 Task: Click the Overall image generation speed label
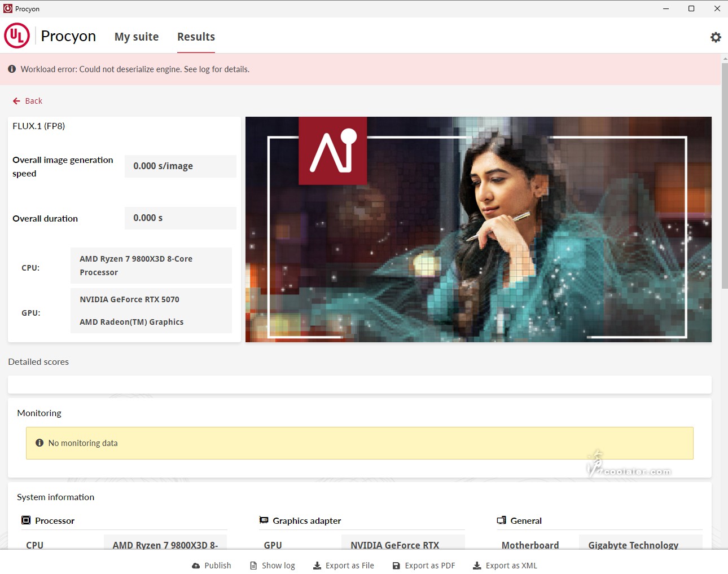63,166
